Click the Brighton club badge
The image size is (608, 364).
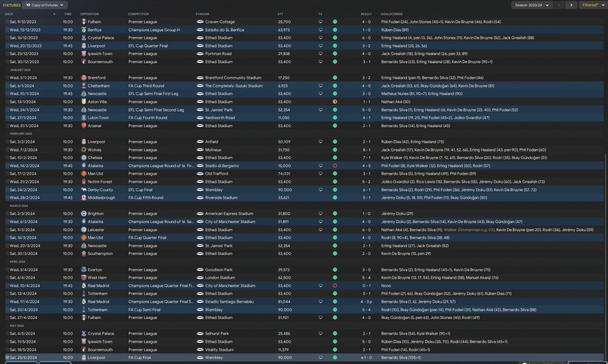84,214
